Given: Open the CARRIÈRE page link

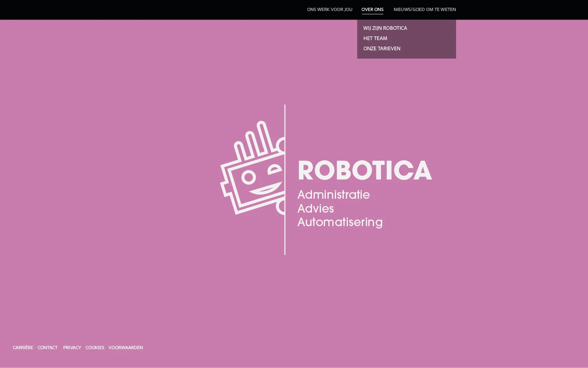Looking at the screenshot, I should [22, 347].
